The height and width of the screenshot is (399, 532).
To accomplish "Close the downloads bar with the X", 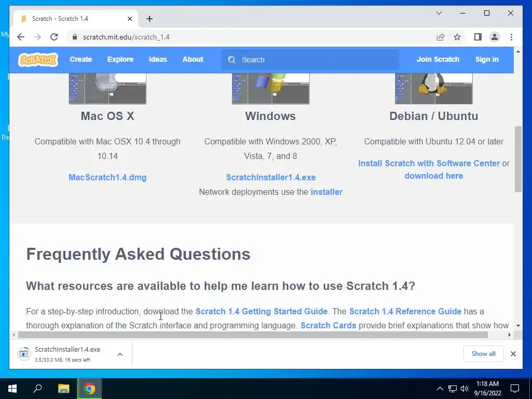I will coord(513,354).
